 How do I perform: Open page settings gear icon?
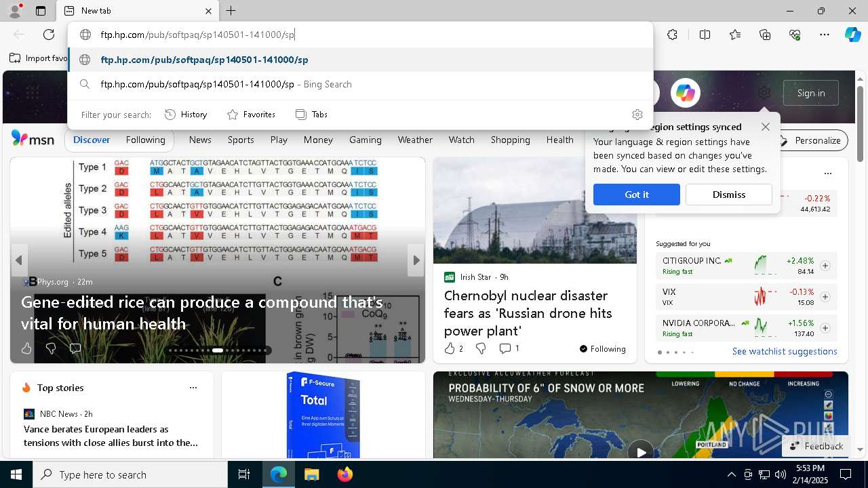[x=764, y=93]
